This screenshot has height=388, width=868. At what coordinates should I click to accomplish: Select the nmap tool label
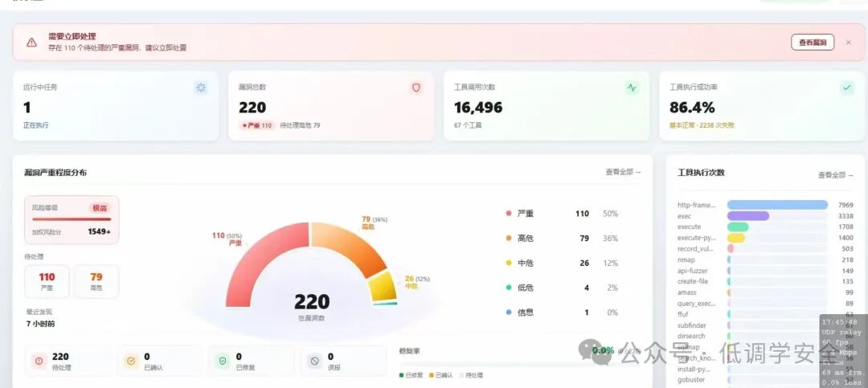click(686, 259)
